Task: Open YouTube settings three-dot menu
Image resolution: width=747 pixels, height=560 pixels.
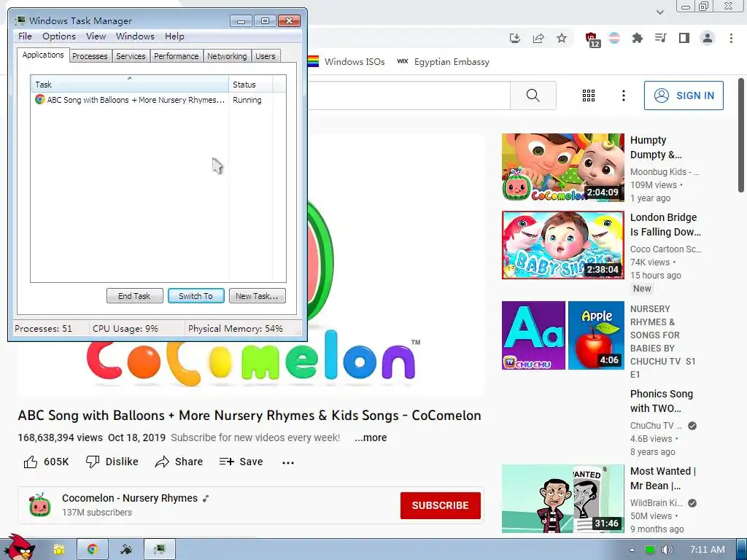Action: (623, 96)
